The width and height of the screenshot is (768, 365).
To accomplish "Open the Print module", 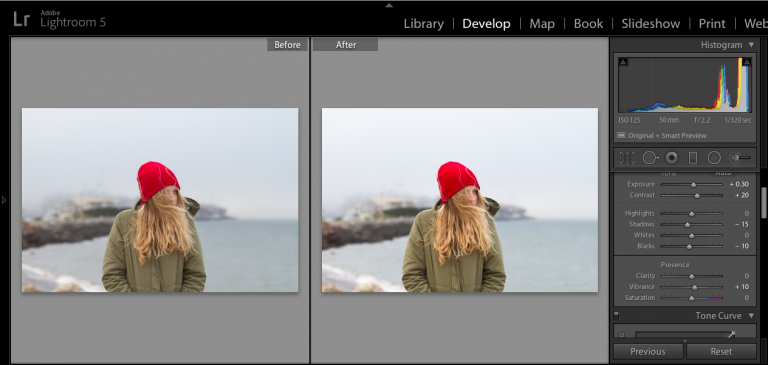I will [x=712, y=24].
